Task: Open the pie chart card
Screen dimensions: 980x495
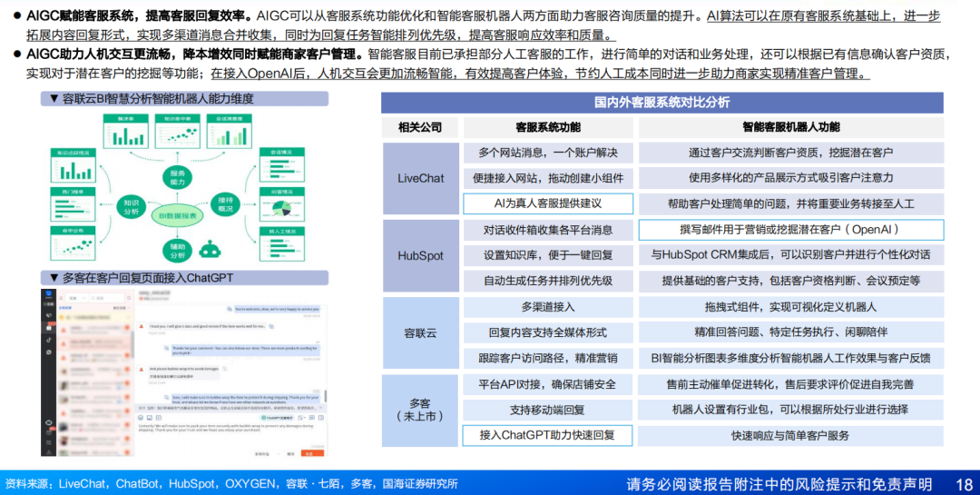Action: pos(282,204)
